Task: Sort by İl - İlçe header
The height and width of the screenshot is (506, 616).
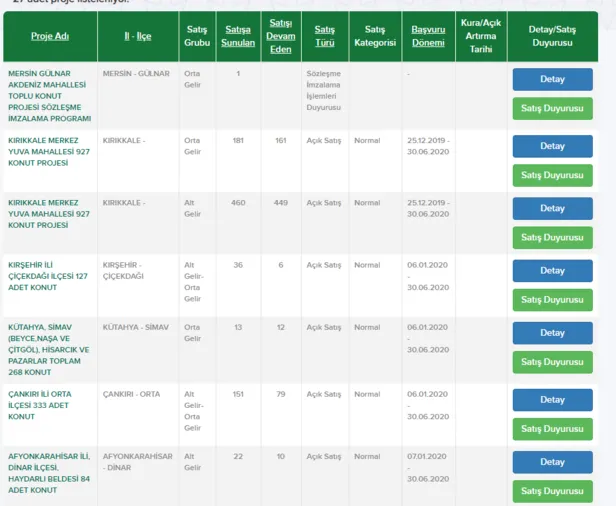Action: 138,36
